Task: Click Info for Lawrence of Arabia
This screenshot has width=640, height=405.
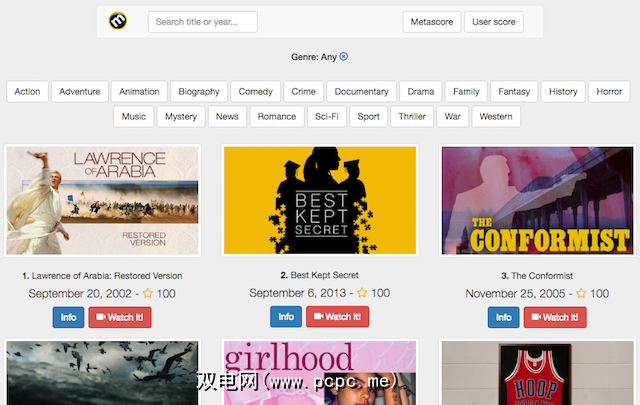Action: pyautogui.click(x=68, y=317)
